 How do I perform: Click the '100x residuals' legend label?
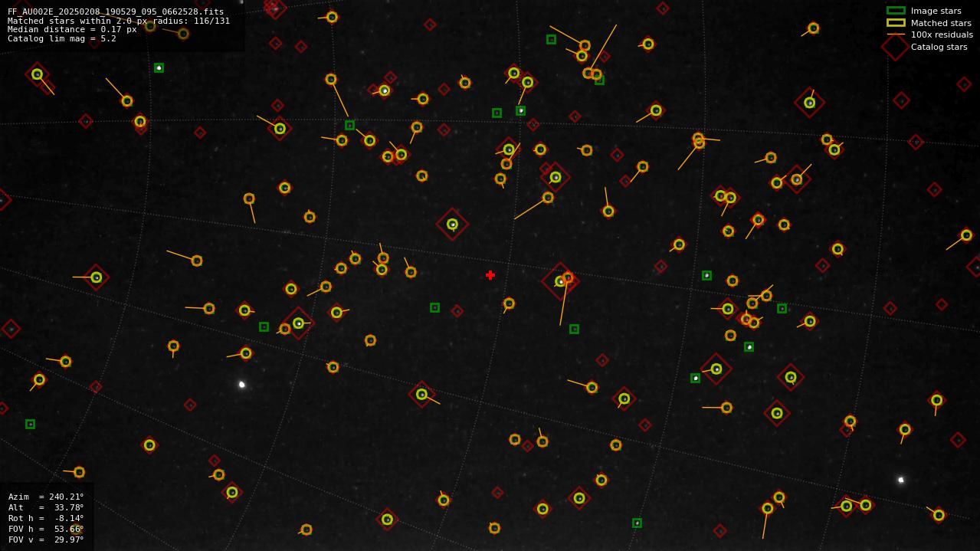[x=942, y=34]
